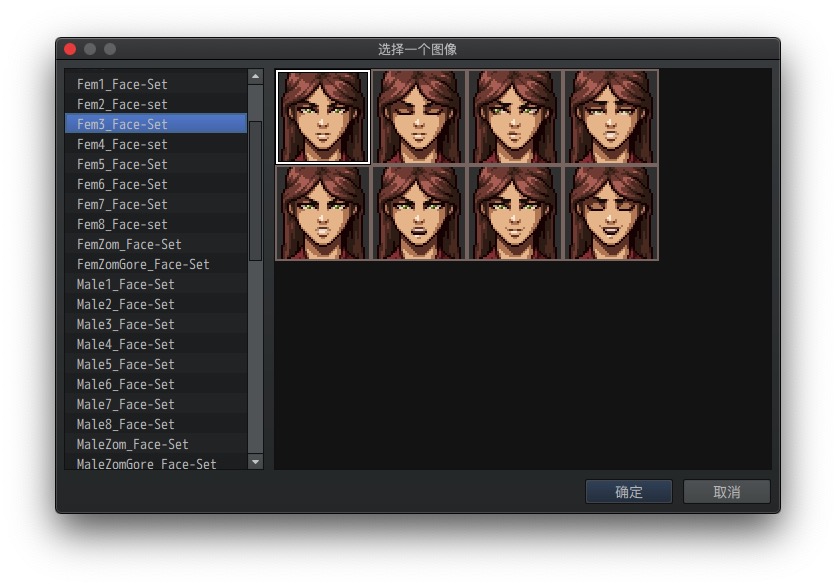Select the first face in the bottom row
Viewport: 836px width, 587px height.
pyautogui.click(x=323, y=213)
